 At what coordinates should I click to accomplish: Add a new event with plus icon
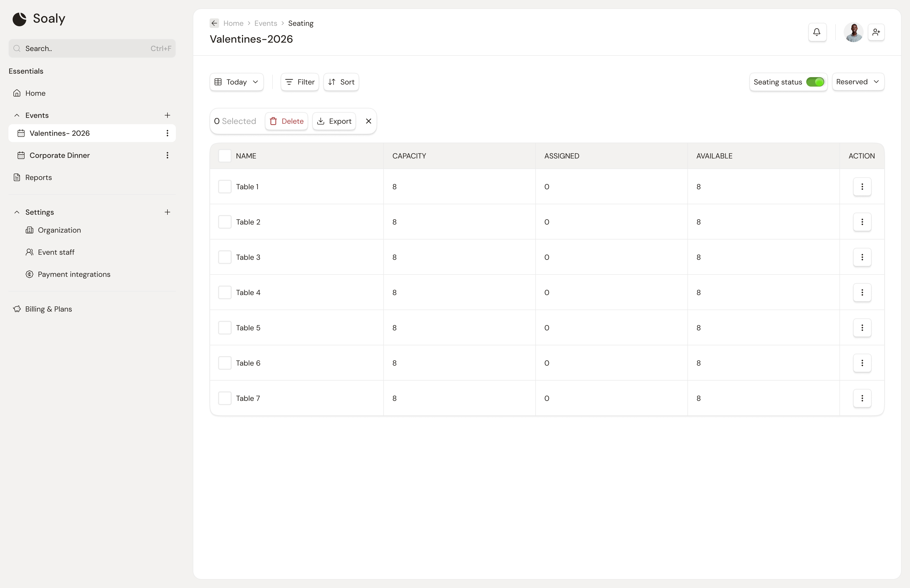click(167, 115)
